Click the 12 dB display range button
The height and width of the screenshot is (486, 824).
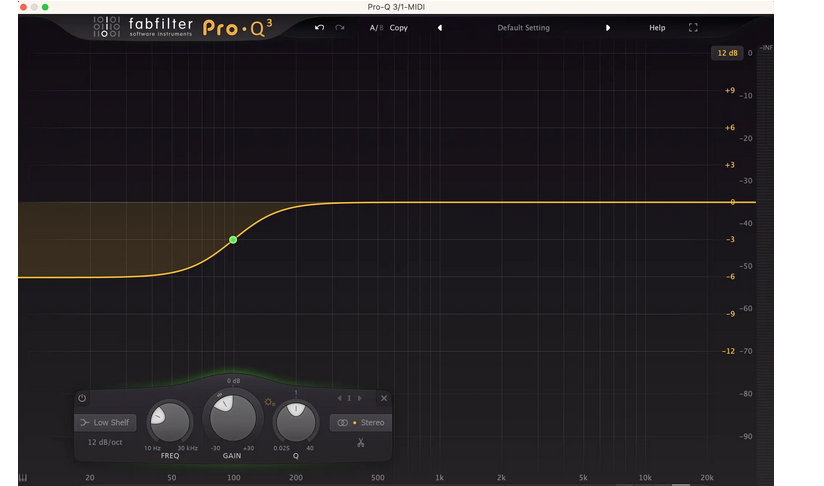[725, 52]
